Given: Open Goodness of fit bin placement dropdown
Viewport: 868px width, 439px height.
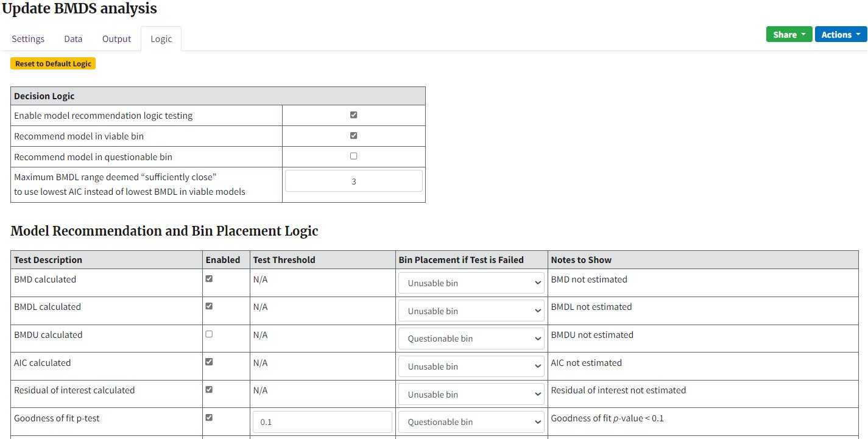Looking at the screenshot, I should tap(470, 421).
